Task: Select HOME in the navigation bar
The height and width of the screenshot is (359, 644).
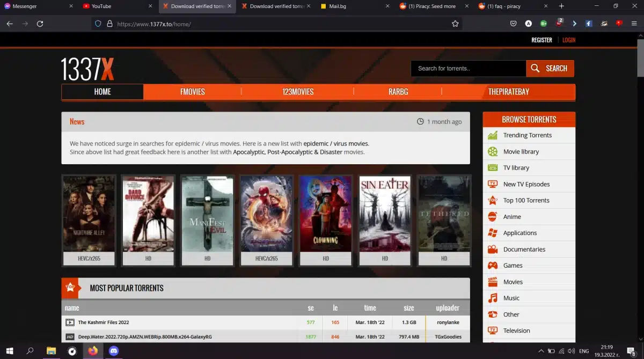Action: [103, 92]
